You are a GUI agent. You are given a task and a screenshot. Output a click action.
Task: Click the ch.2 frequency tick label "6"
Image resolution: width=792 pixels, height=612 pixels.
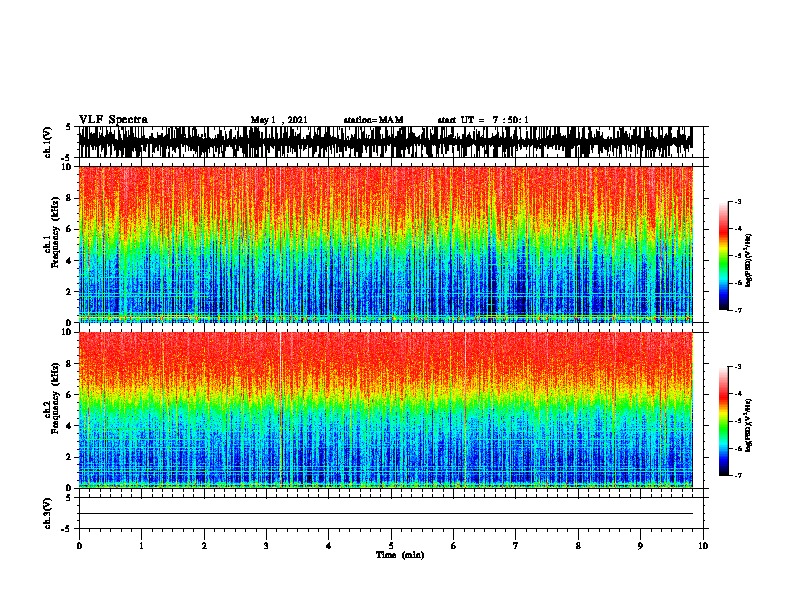70,394
